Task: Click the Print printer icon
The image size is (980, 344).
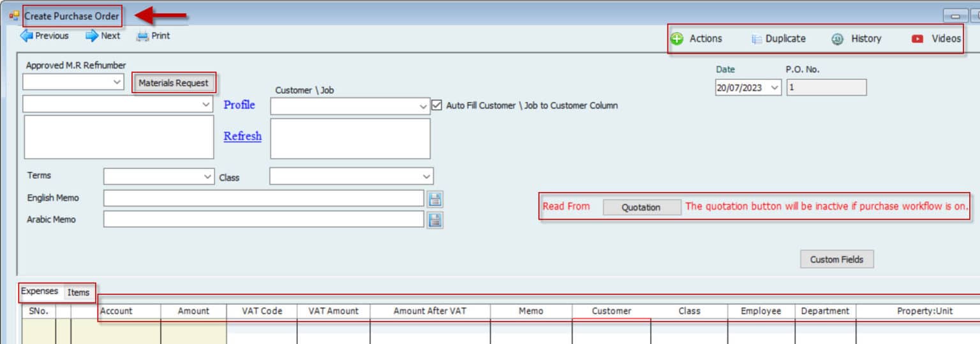Action: tap(143, 36)
